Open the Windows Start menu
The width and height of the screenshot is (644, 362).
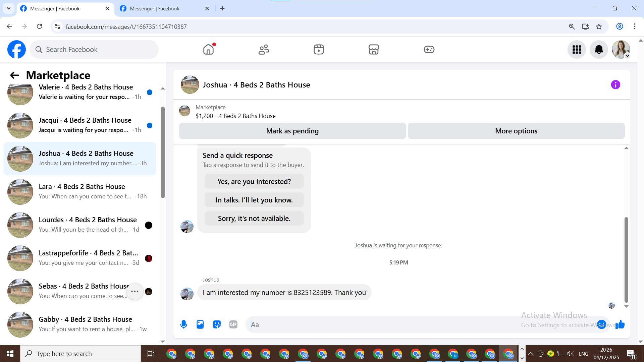(x=10, y=354)
